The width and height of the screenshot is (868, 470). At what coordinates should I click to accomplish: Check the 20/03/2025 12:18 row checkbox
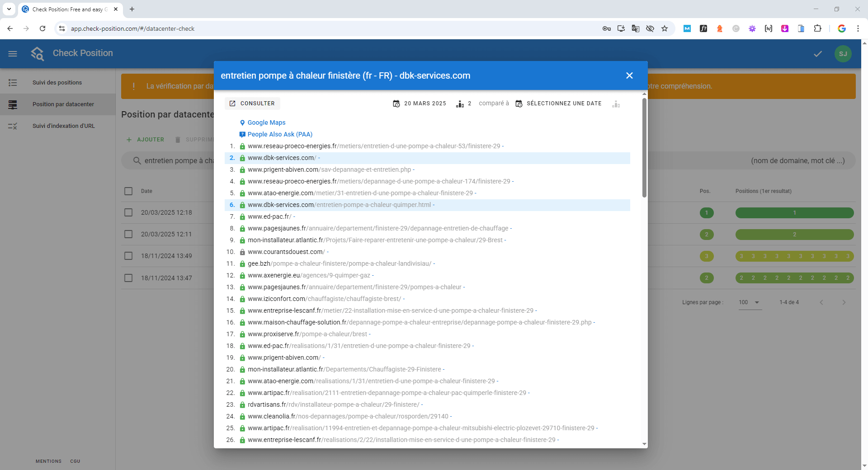(x=128, y=212)
